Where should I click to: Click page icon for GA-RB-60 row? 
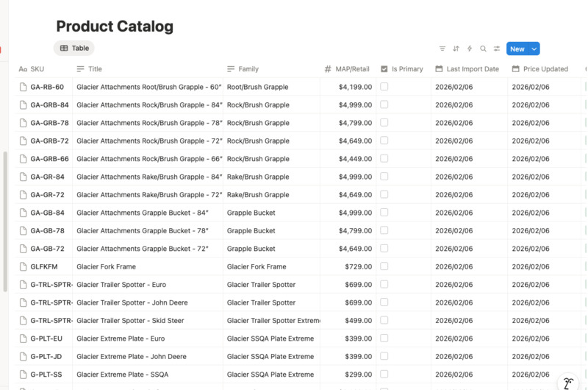(x=23, y=87)
